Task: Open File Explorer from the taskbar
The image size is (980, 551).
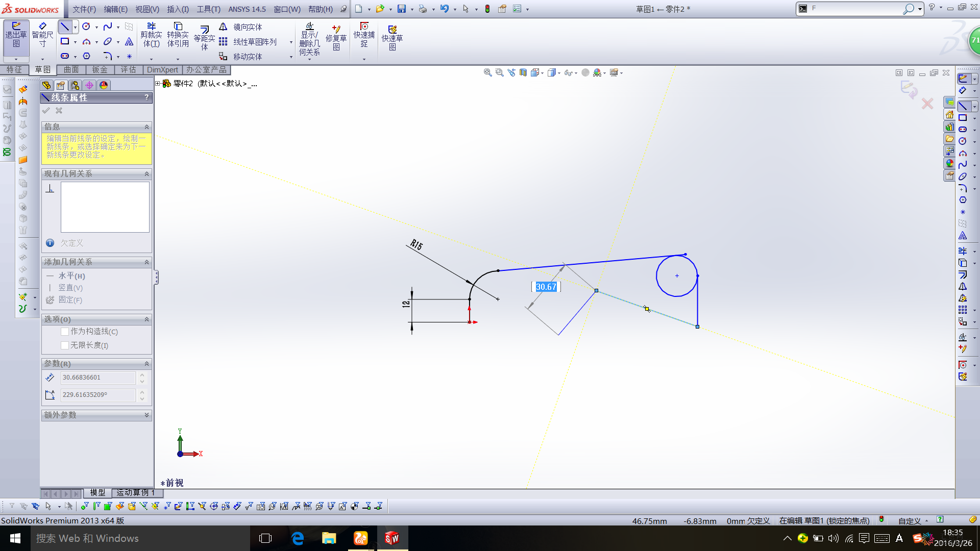Action: 329,538
